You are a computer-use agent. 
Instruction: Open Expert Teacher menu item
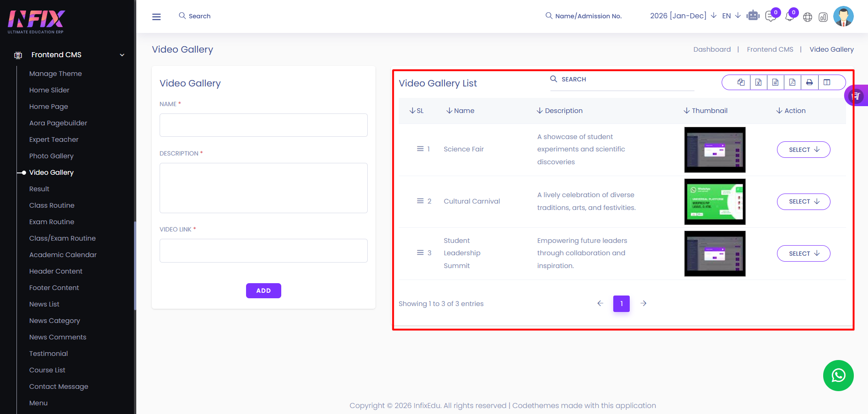54,140
